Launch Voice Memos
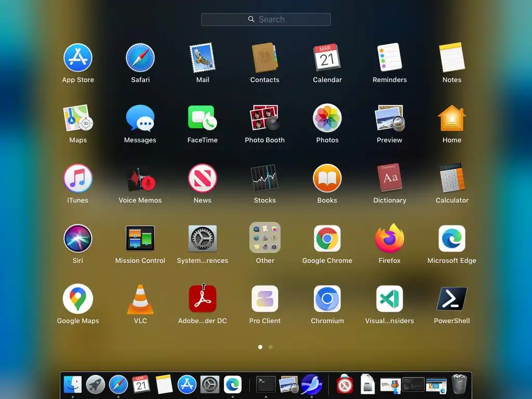The image size is (532, 399). coord(140,178)
